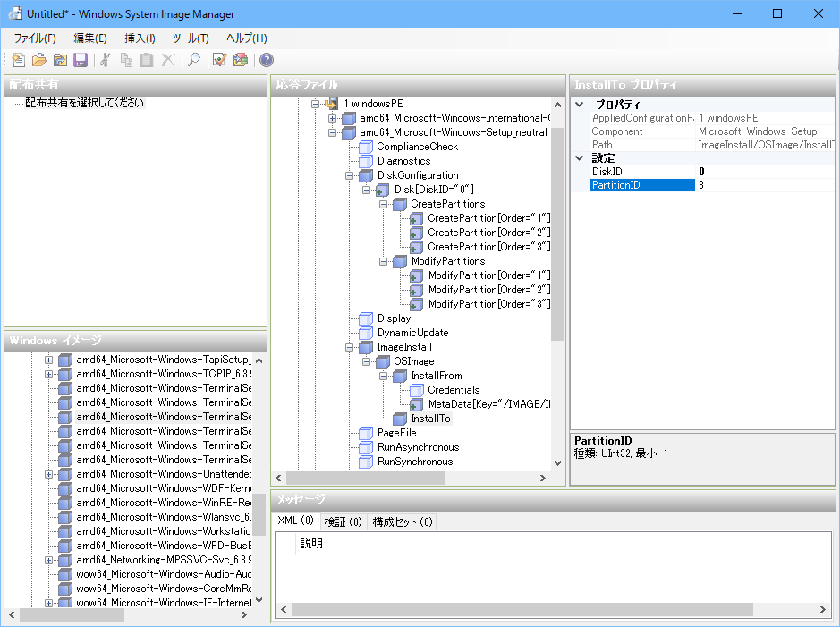Click the DynamicUpdate cube icon

(366, 333)
